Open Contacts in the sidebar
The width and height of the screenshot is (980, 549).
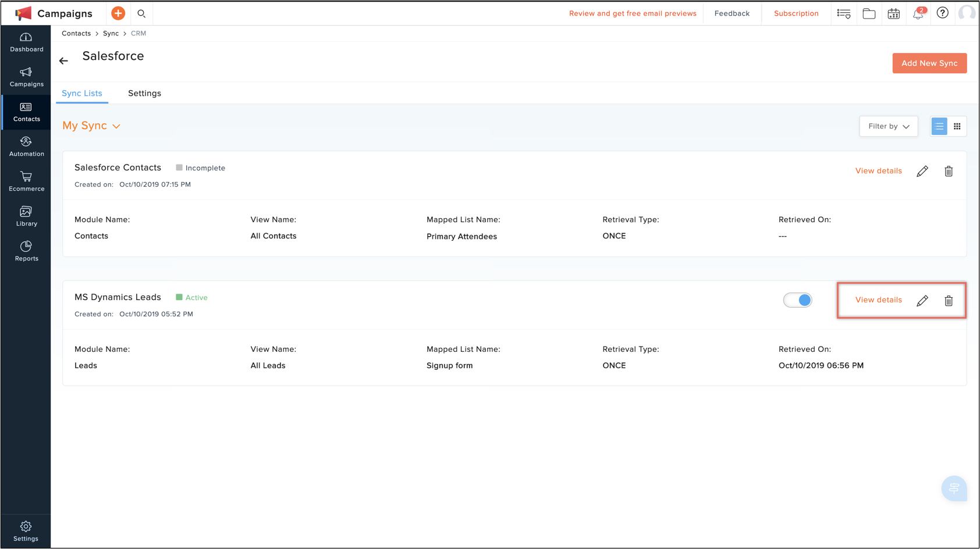[26, 112]
